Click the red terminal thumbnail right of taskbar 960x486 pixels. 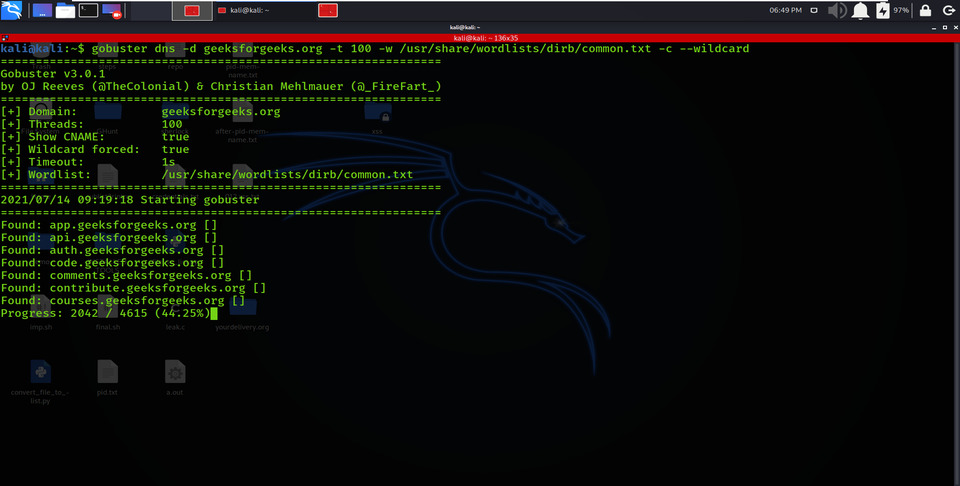point(328,10)
